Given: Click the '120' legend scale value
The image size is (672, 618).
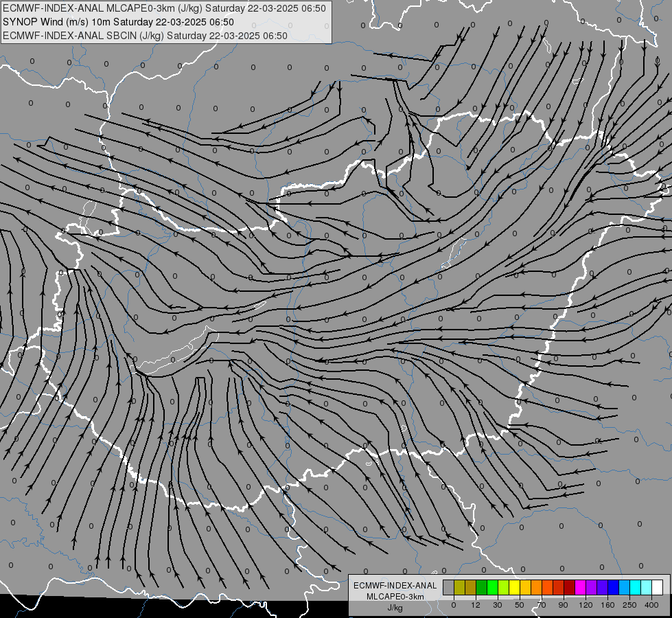Looking at the screenshot, I should (586, 605).
